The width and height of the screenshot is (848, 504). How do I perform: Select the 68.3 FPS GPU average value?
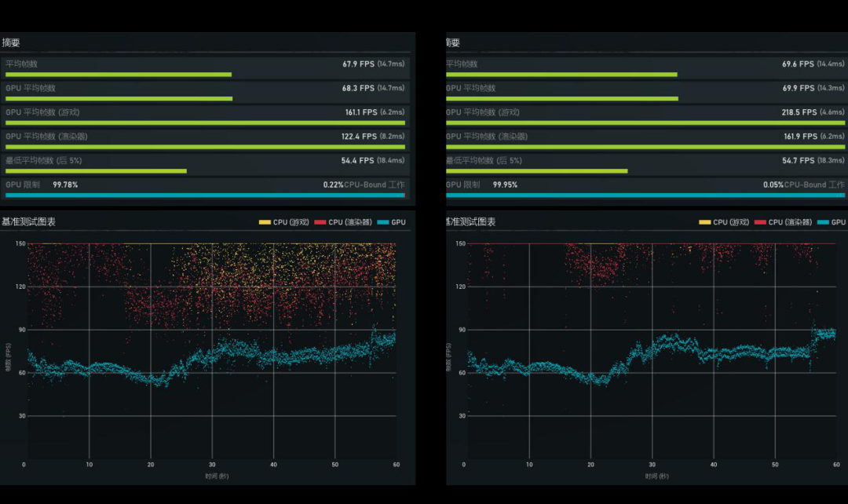(358, 88)
